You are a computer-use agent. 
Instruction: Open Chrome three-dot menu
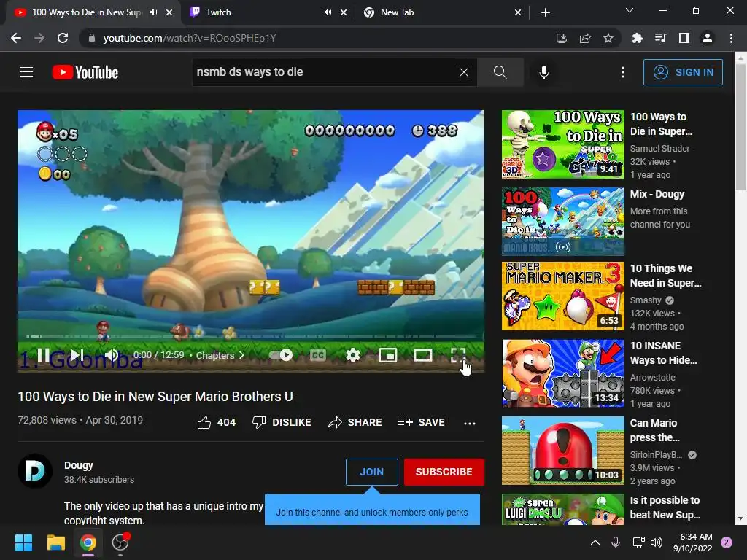coord(731,38)
